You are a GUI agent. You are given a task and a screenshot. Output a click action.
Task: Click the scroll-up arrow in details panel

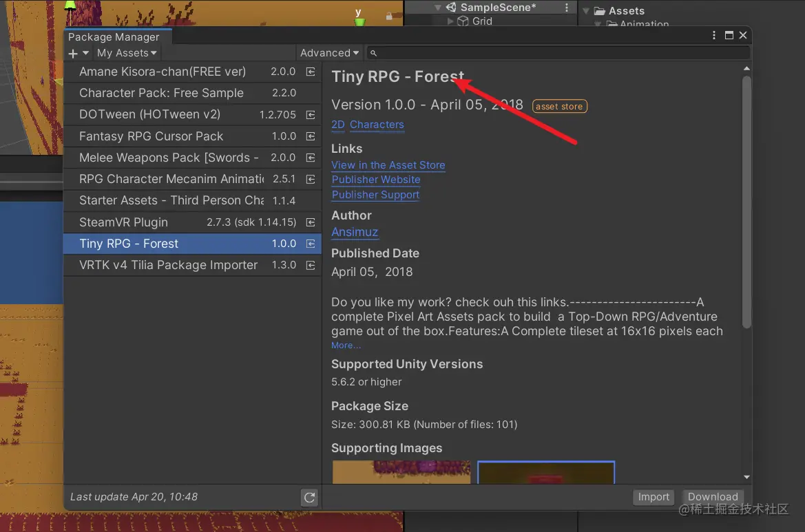click(746, 68)
